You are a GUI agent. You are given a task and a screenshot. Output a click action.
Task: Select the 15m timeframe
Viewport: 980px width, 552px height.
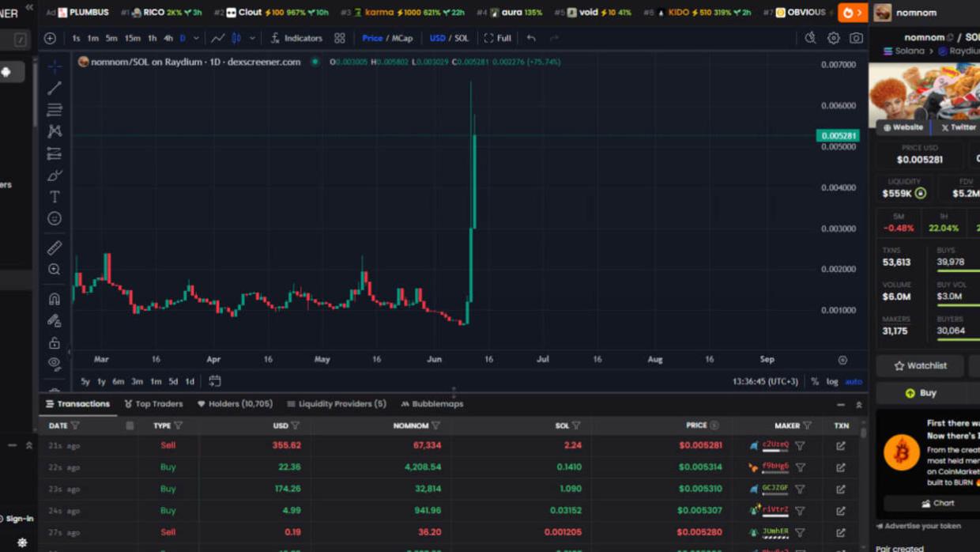(133, 38)
